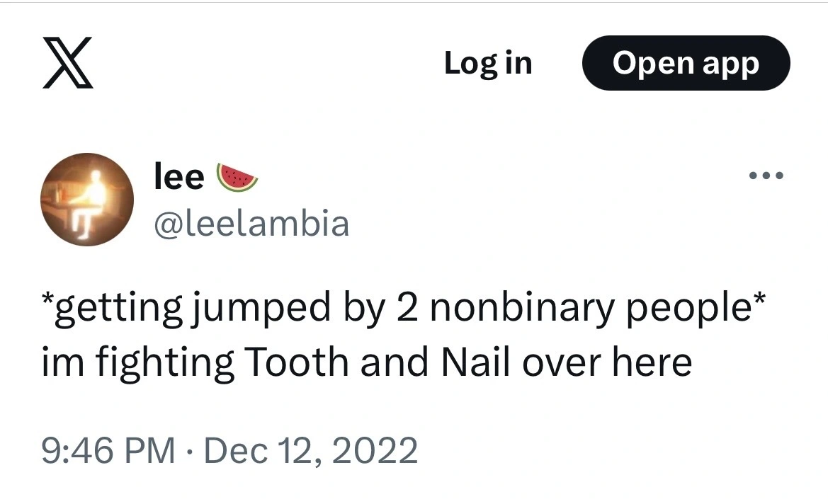
Task: Select the X app icon at top left
Action: click(68, 63)
